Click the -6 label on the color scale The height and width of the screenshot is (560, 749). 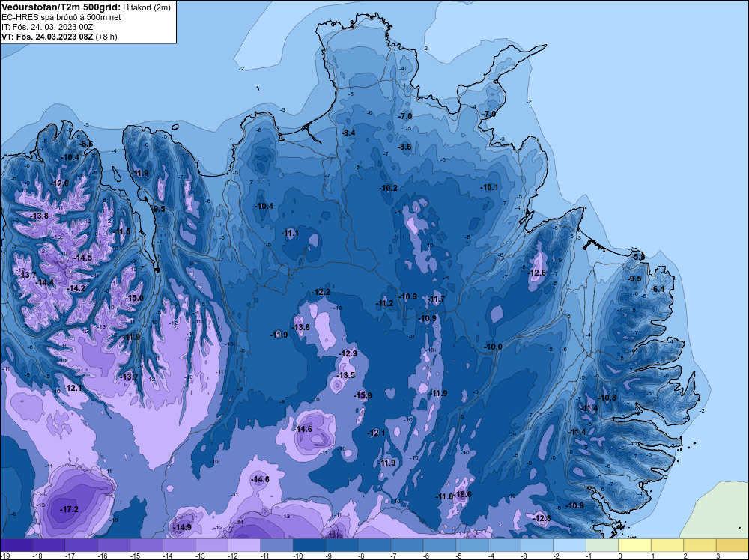coord(427,556)
